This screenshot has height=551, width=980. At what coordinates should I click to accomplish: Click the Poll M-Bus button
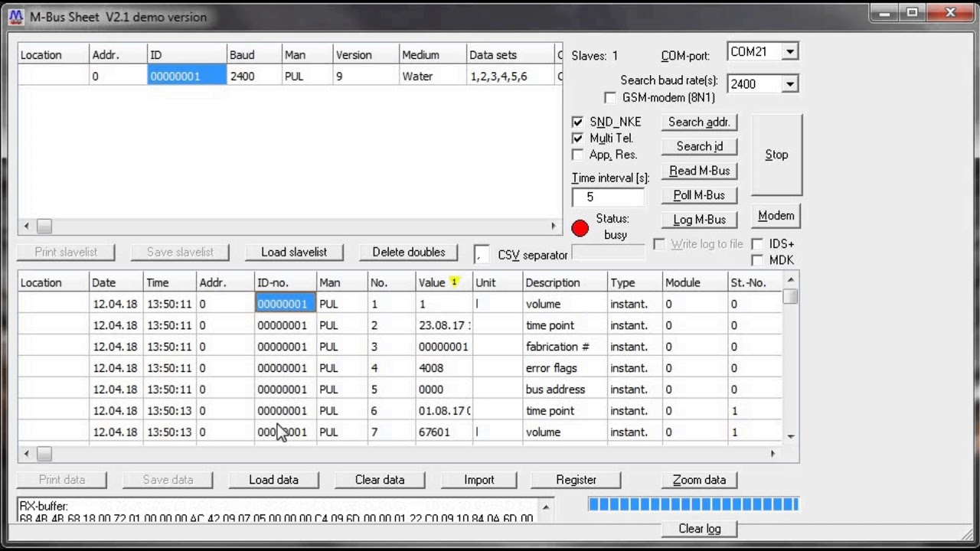pyautogui.click(x=699, y=196)
